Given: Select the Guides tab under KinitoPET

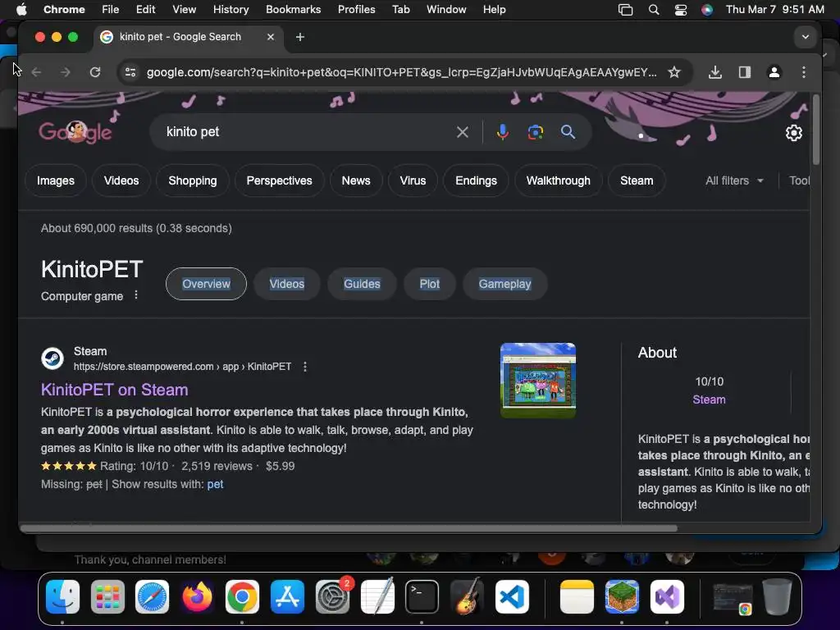Looking at the screenshot, I should coord(362,284).
